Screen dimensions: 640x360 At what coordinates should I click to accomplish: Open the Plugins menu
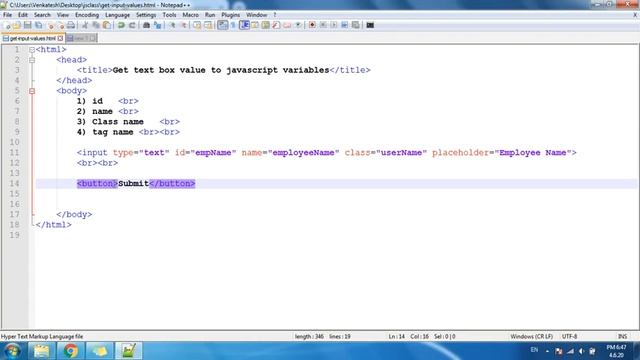[231, 15]
